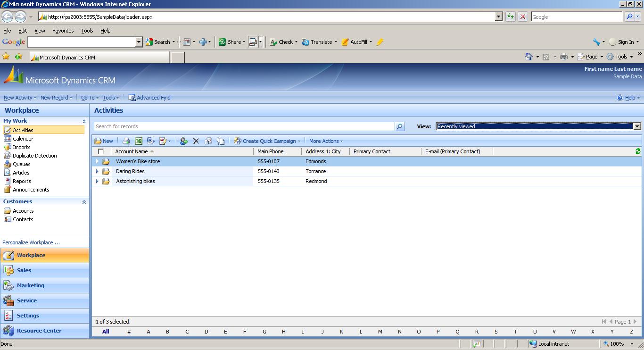Click the browser Stop button
The height and width of the screenshot is (350, 644).
523,17
